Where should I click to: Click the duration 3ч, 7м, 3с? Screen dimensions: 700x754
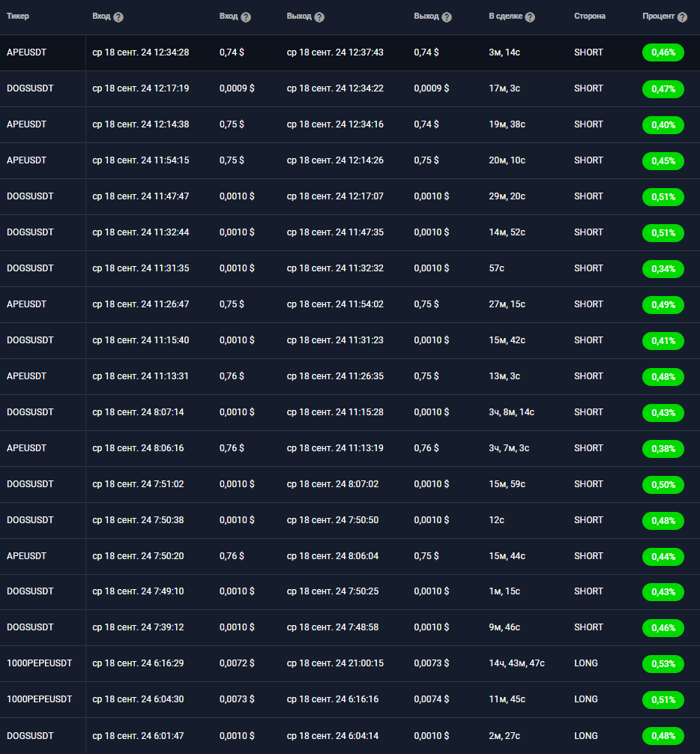click(x=509, y=448)
